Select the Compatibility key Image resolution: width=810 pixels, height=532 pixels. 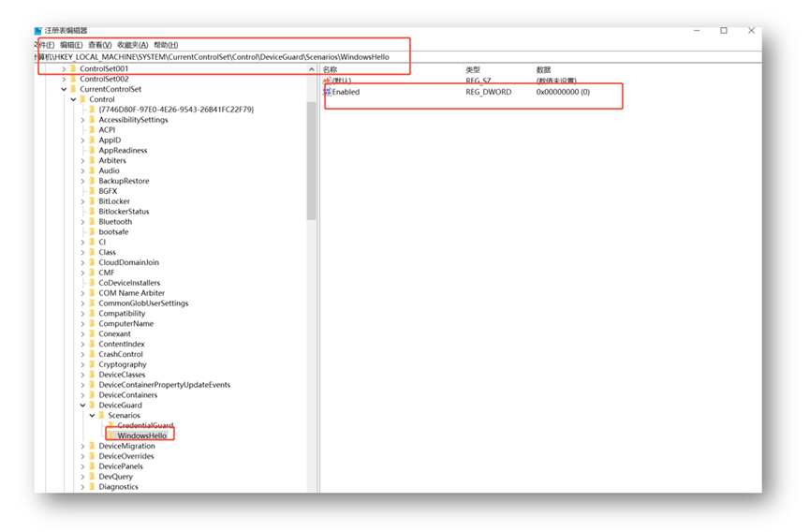(122, 314)
